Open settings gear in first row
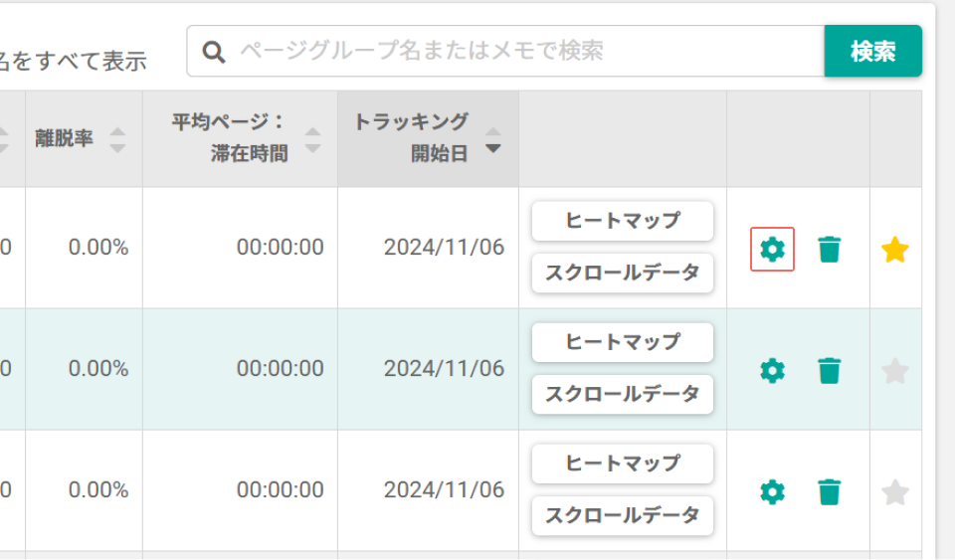Image resolution: width=955 pixels, height=560 pixels. point(772,249)
